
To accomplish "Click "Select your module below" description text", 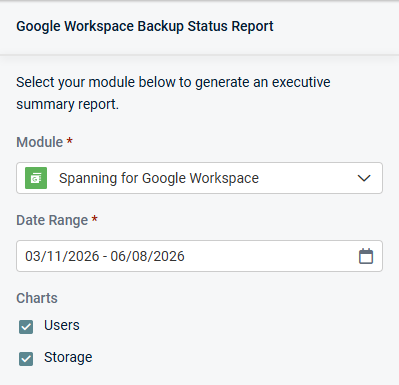I will pos(173,93).
